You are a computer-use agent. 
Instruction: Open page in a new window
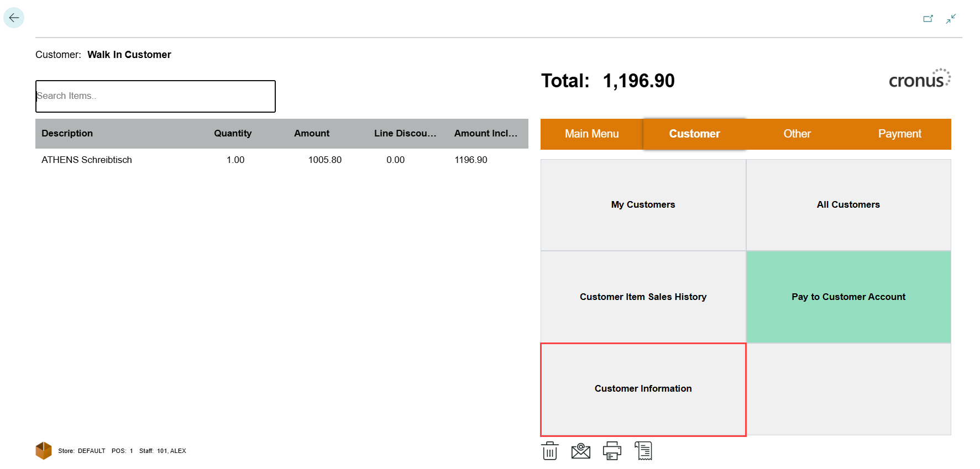(x=928, y=19)
